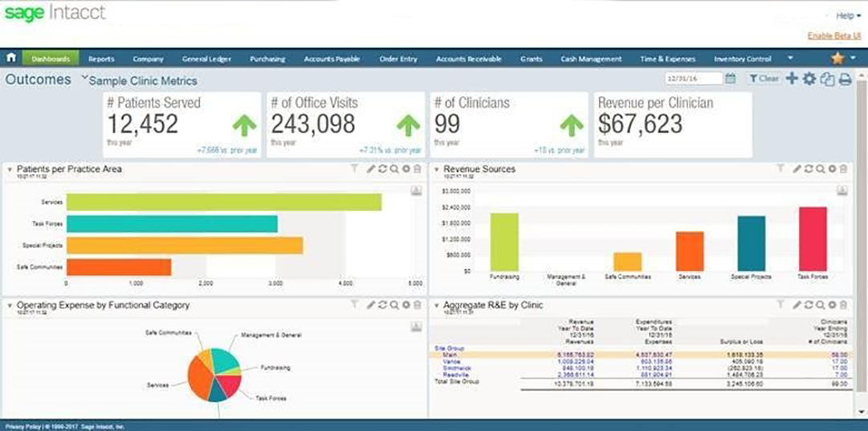Click the plus icon to add component
This screenshot has height=431, width=868.
(x=792, y=79)
